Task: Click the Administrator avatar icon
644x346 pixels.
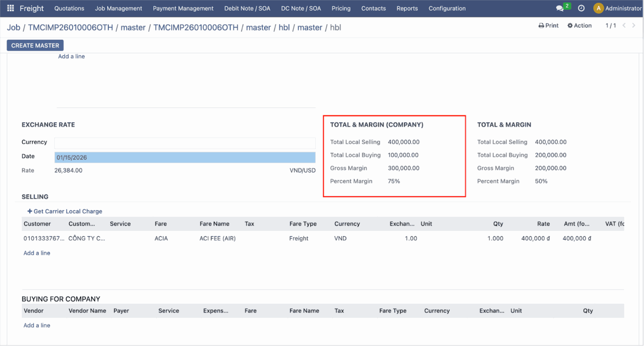Action: [x=598, y=8]
